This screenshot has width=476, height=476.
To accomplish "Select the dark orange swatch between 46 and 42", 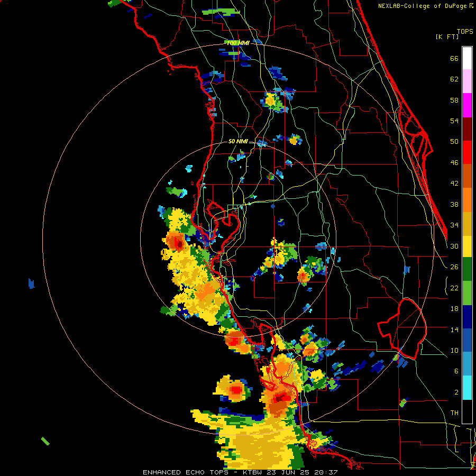I will click(x=467, y=176).
